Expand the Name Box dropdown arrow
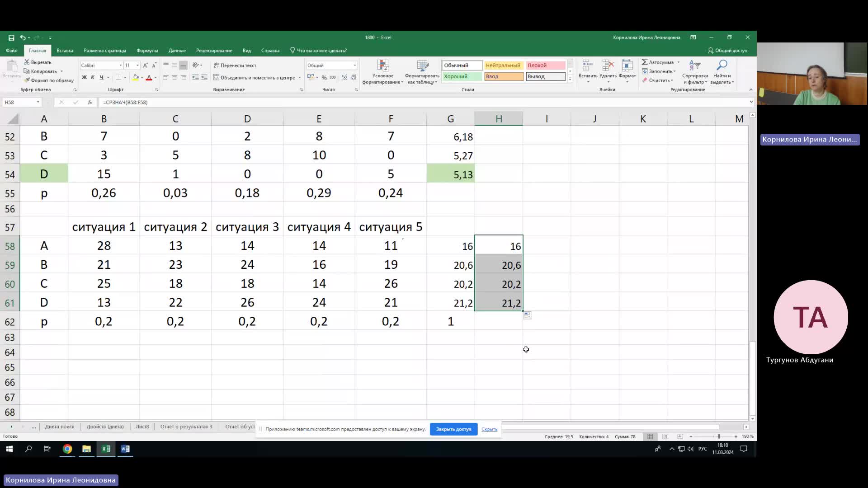Screen dimensions: 868x488 [x=38, y=102]
